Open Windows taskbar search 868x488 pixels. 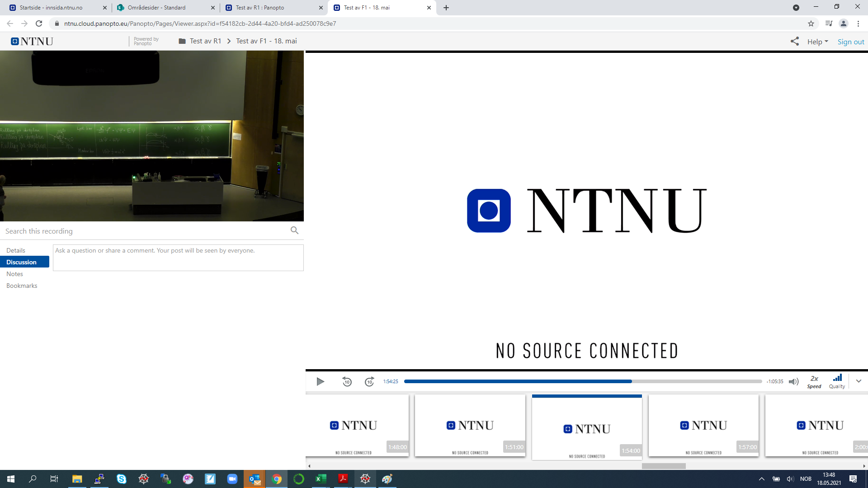(33, 479)
